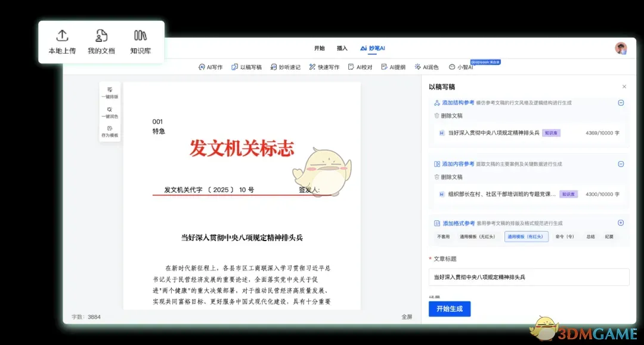Open the 知识库 knowledge base
This screenshot has height=345, width=644.
140,41
